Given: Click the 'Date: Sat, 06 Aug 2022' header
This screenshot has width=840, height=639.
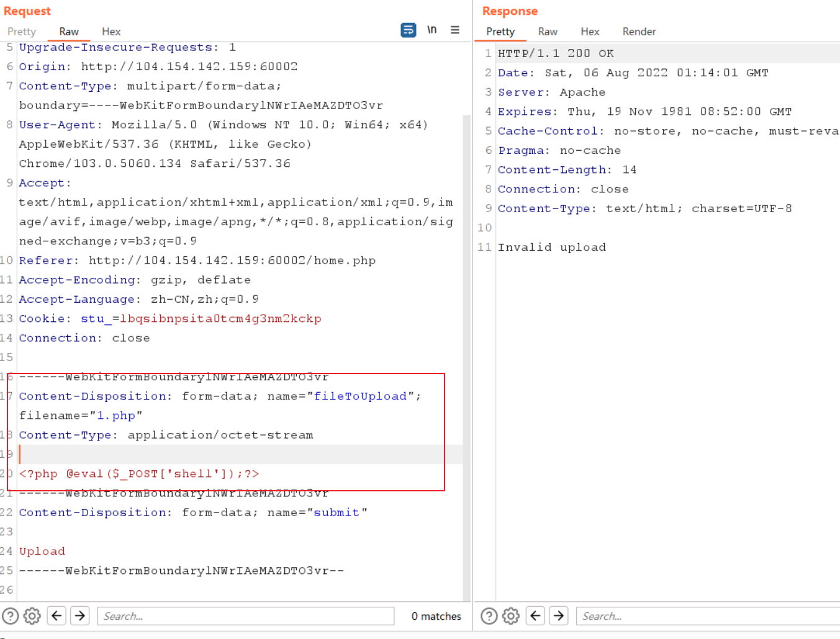Looking at the screenshot, I should click(x=633, y=73).
